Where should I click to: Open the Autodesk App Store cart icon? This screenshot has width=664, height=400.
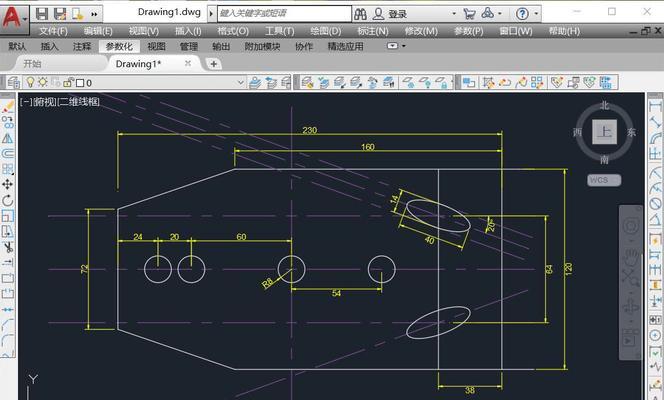pyautogui.click(x=469, y=14)
